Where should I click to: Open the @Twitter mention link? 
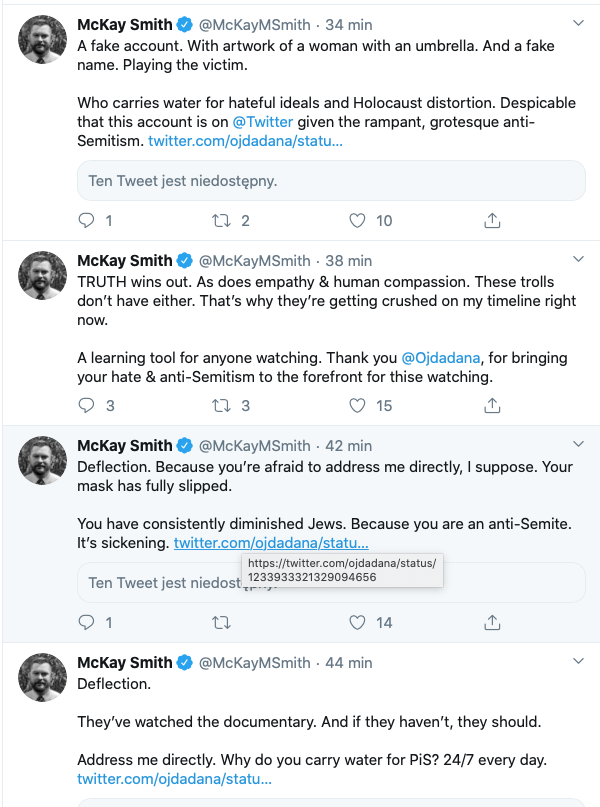(x=262, y=122)
